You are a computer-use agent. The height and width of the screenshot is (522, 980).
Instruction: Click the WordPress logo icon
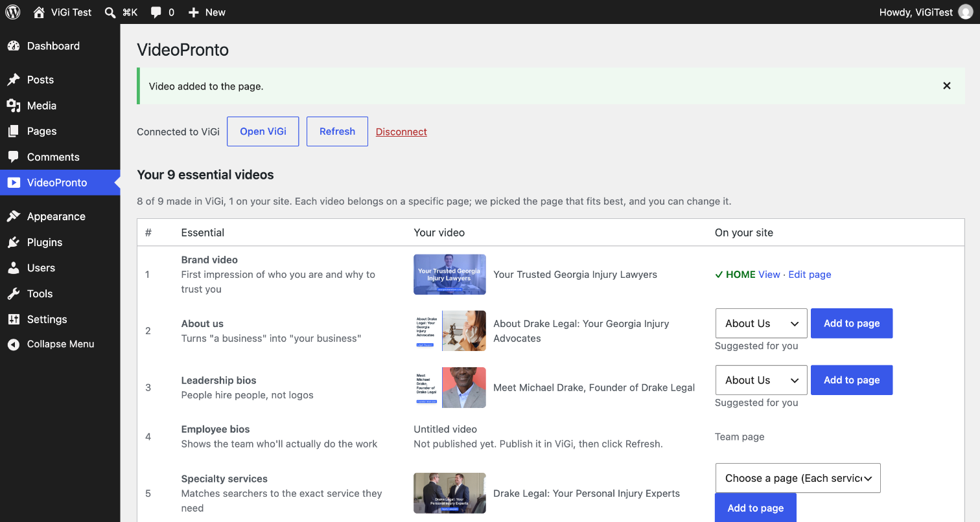pyautogui.click(x=13, y=12)
